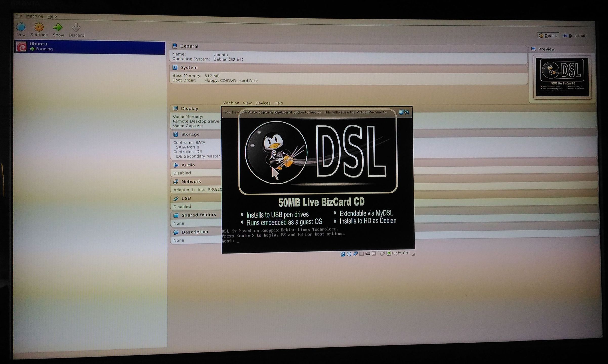The height and width of the screenshot is (364, 608).
Task: Click the VM window resize grip
Action: (414, 254)
